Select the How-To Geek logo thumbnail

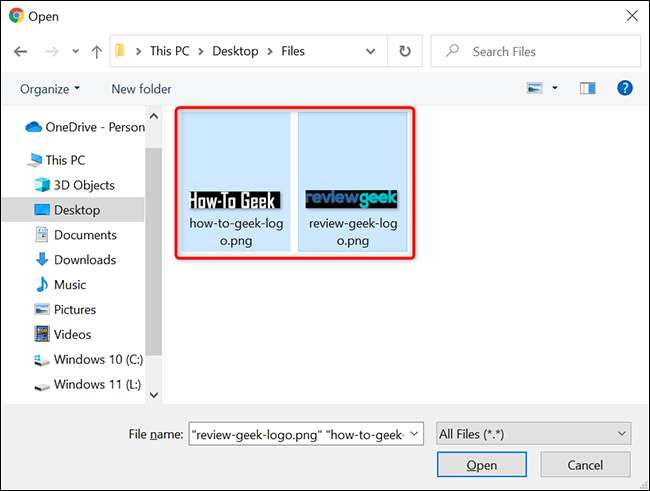pos(235,200)
